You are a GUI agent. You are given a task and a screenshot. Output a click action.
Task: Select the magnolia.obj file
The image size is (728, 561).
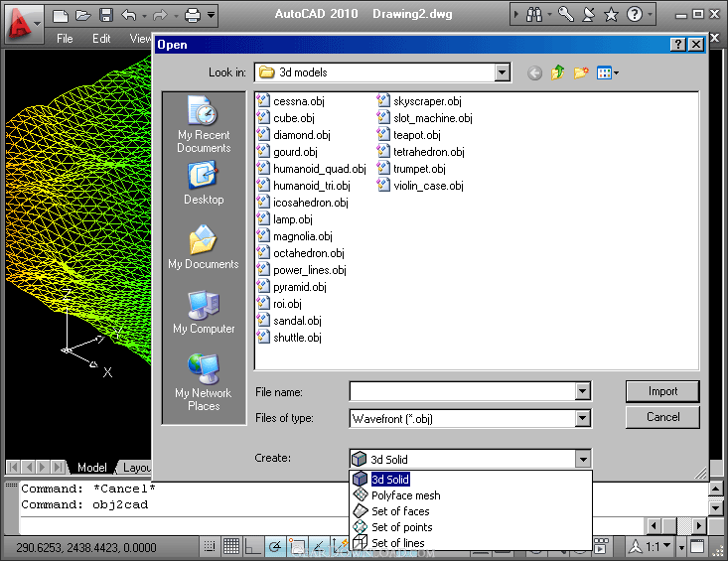point(295,235)
